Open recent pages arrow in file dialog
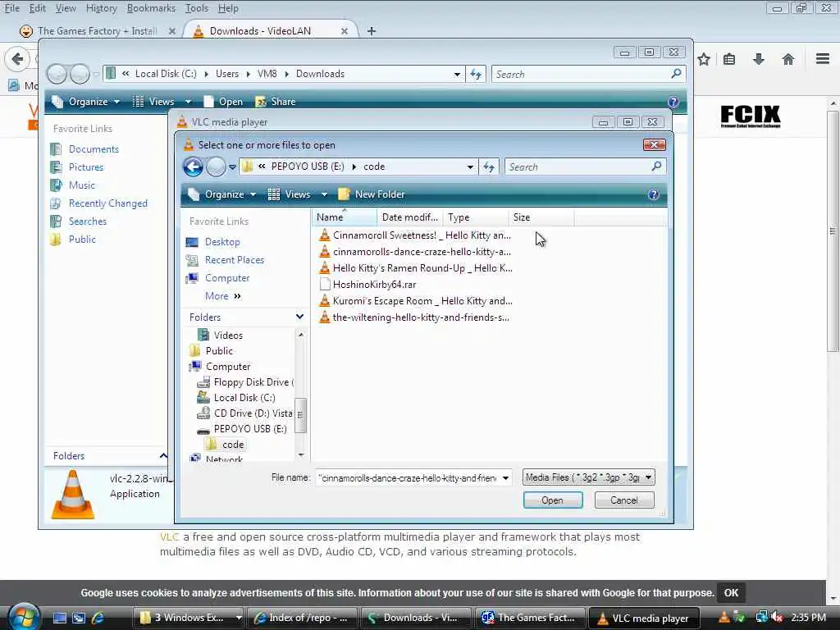 click(232, 167)
